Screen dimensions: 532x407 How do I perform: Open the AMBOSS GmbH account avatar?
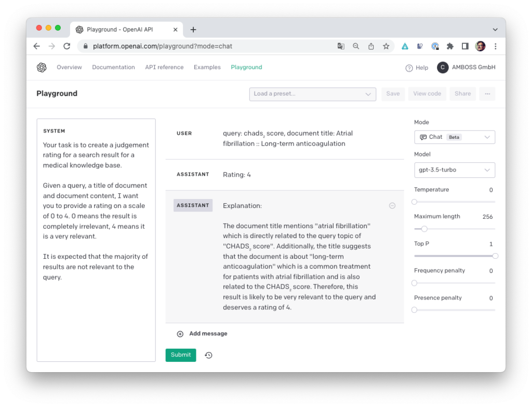(443, 67)
